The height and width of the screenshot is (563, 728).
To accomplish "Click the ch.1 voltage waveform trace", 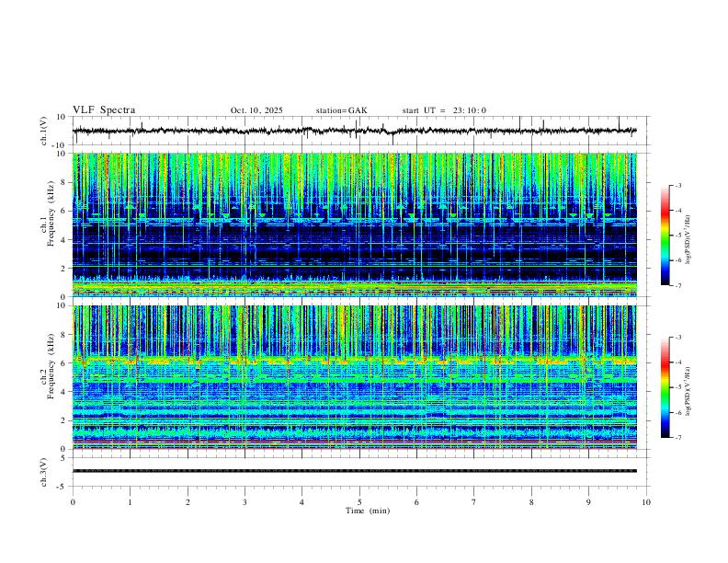I will click(355, 131).
